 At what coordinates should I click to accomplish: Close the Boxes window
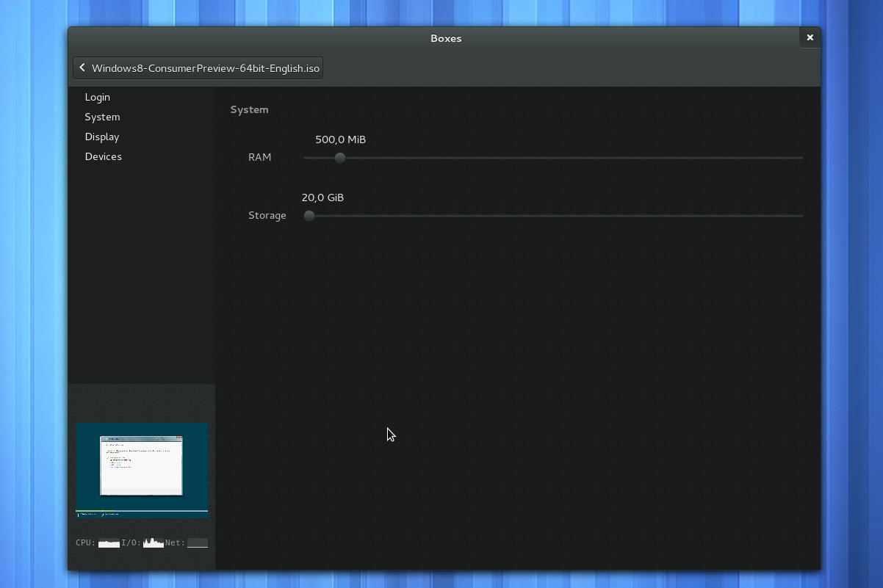coord(810,37)
